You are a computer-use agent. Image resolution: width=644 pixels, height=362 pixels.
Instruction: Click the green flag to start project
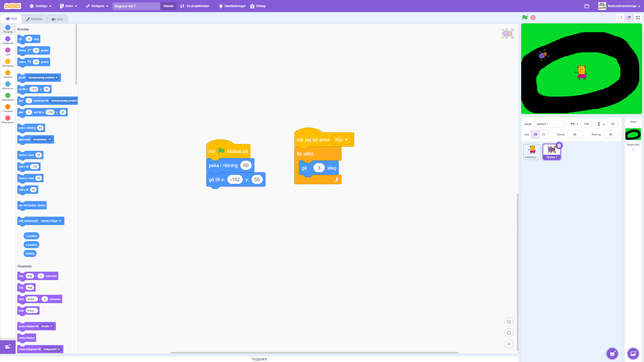point(525,18)
